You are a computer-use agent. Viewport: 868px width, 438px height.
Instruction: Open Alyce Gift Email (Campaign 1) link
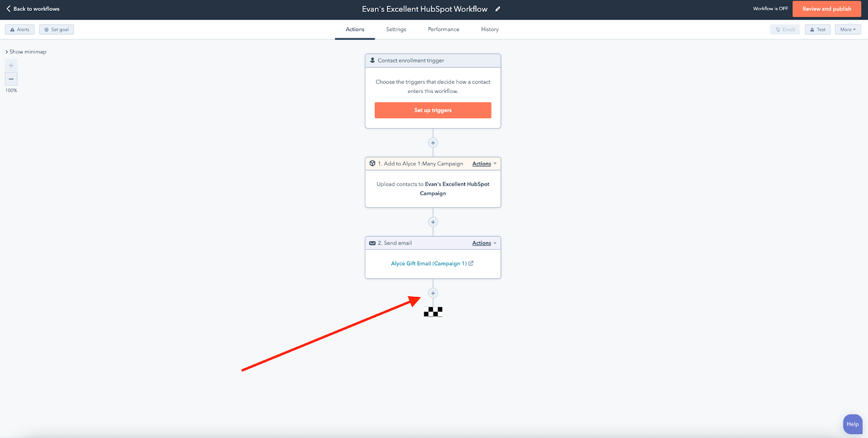pyautogui.click(x=432, y=263)
